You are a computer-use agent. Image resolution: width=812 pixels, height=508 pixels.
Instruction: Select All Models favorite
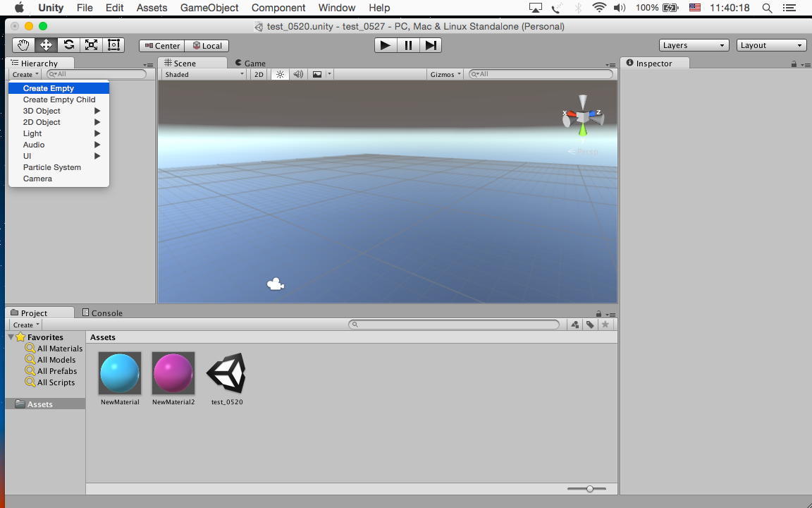(x=50, y=360)
